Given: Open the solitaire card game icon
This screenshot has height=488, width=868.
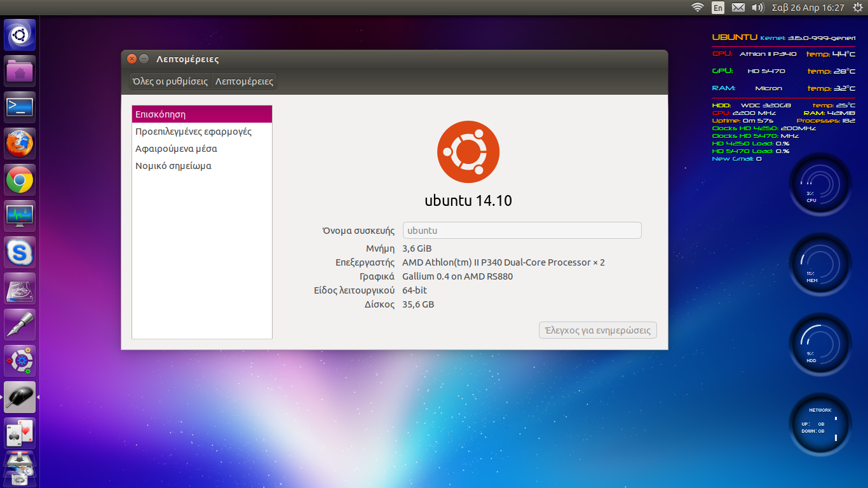Looking at the screenshot, I should [x=20, y=434].
